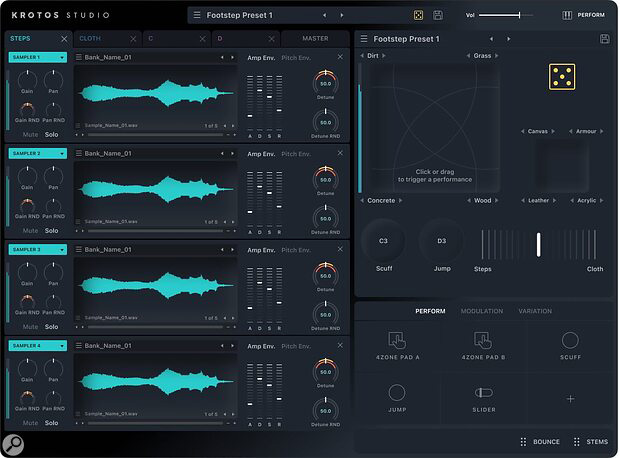Open Sampler 1 bank menu icon
The height and width of the screenshot is (458, 620).
(x=79, y=57)
